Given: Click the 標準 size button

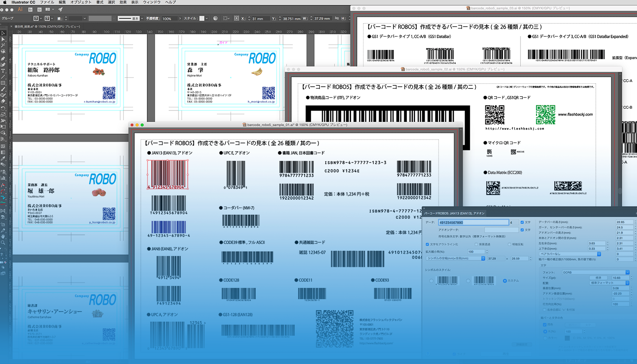Looking at the screenshot, I should pos(598,278).
